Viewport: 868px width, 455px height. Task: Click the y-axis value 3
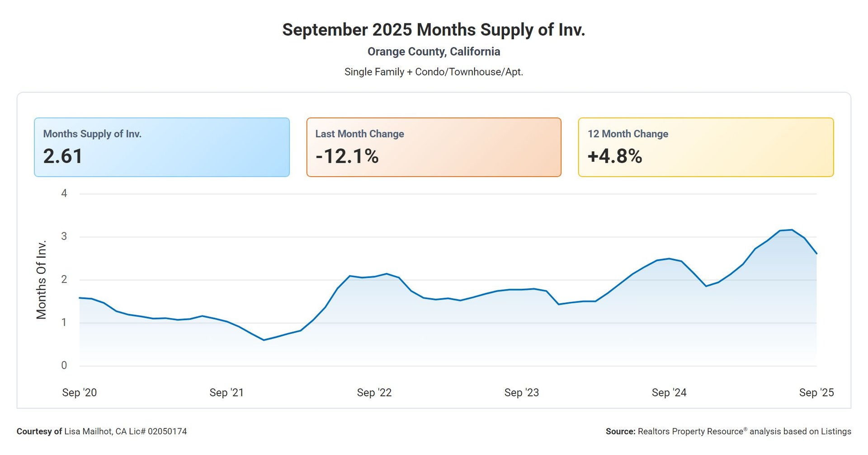click(64, 236)
